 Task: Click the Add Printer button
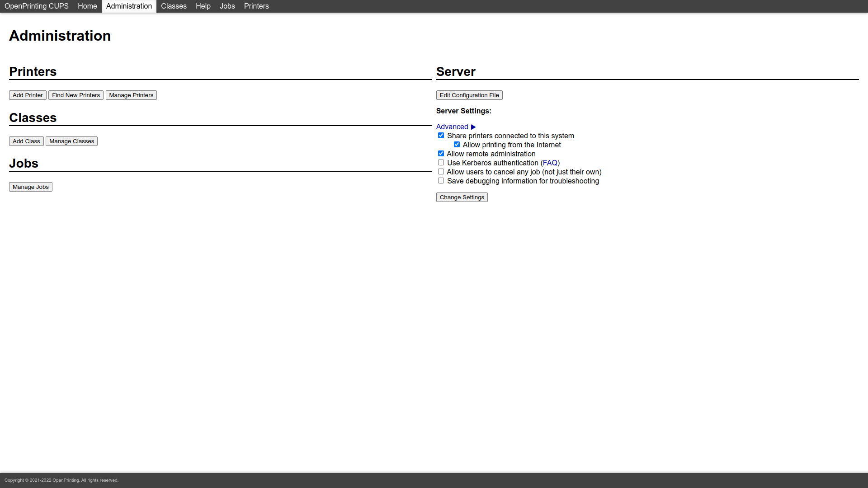[x=28, y=95]
